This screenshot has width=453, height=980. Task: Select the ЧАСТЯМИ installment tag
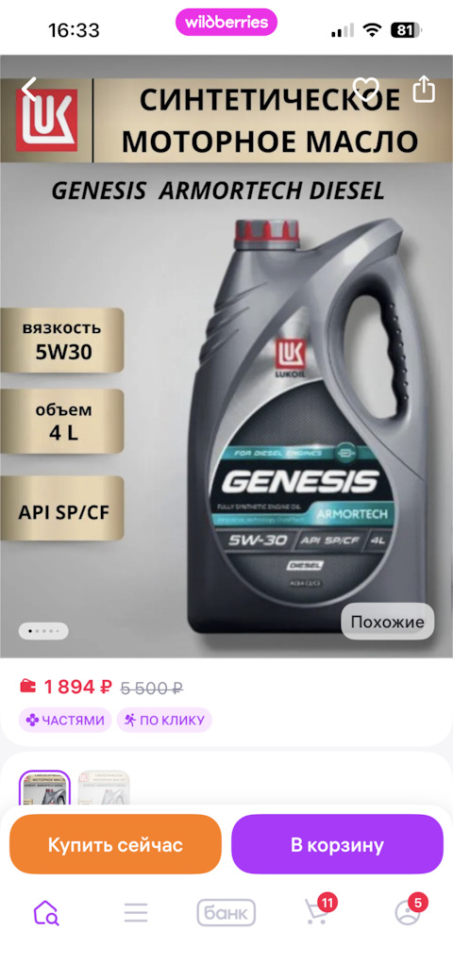coord(65,720)
